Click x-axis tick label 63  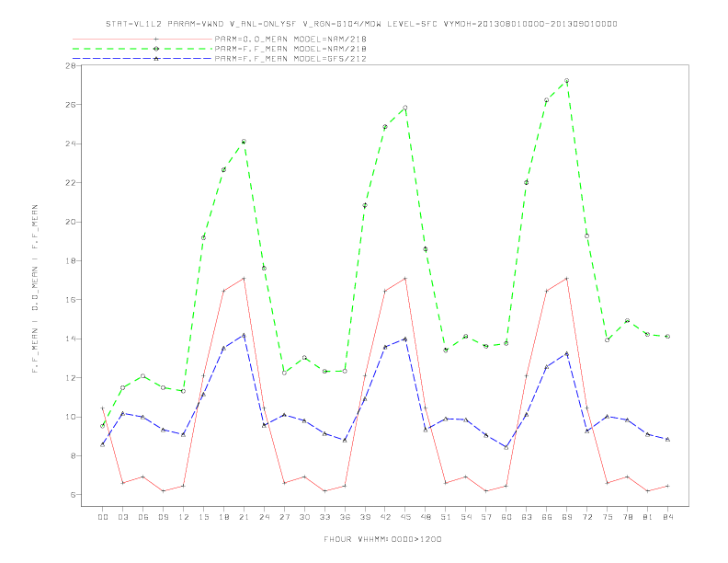527,517
